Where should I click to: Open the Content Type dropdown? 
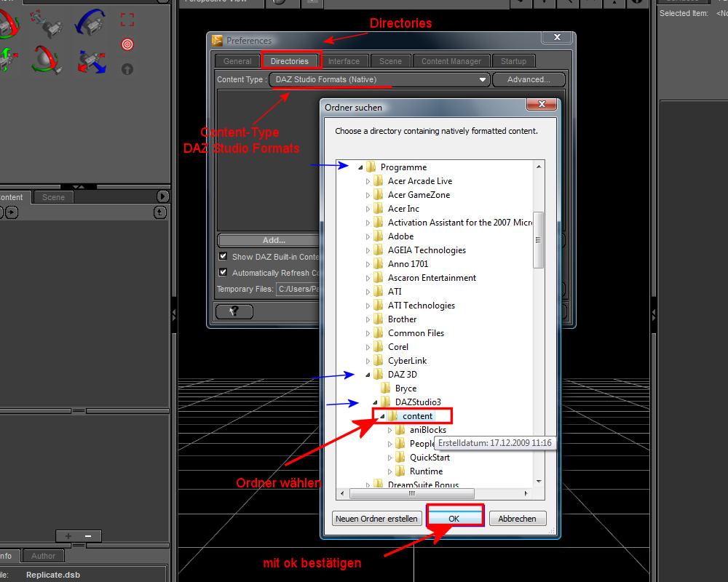(x=379, y=79)
